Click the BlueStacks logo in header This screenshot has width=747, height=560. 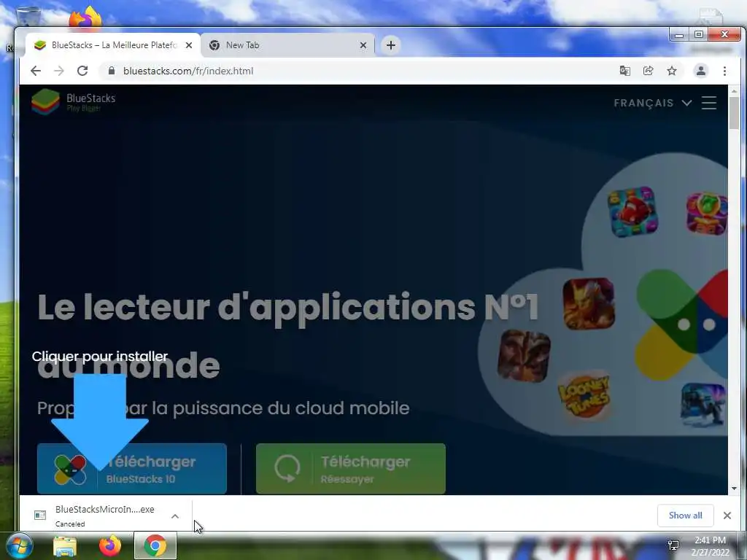point(74,102)
